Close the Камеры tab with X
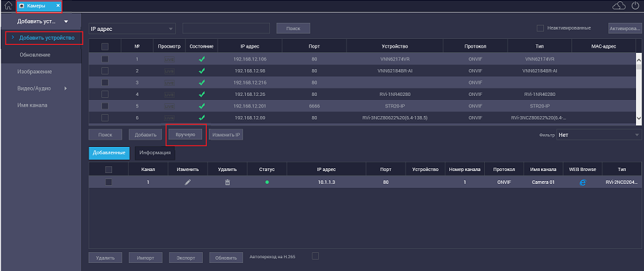This screenshot has height=271, width=644. [x=58, y=6]
